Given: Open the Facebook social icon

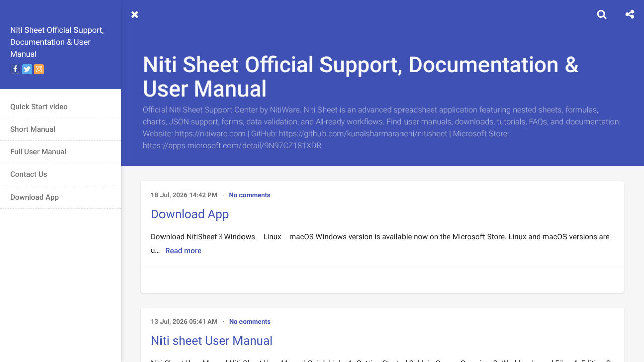Looking at the screenshot, I should point(15,69).
